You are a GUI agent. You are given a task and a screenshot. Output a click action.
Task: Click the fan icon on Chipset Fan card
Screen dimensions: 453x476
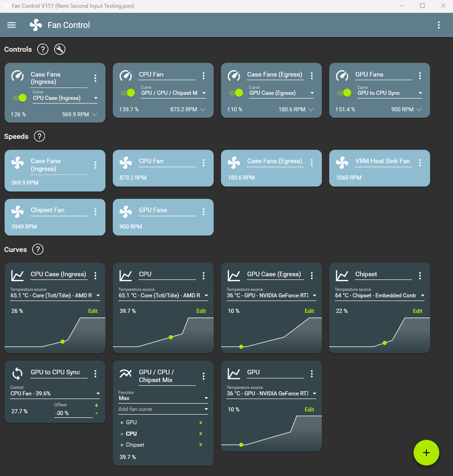click(17, 212)
